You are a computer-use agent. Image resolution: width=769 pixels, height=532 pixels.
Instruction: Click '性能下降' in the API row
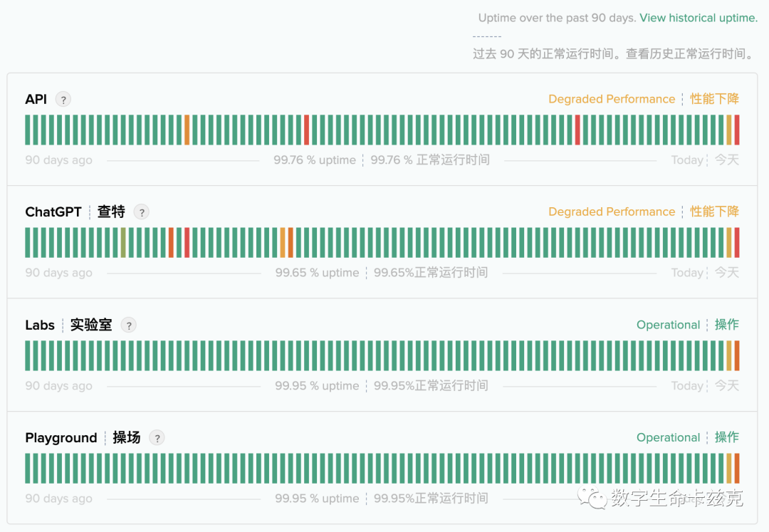point(715,99)
